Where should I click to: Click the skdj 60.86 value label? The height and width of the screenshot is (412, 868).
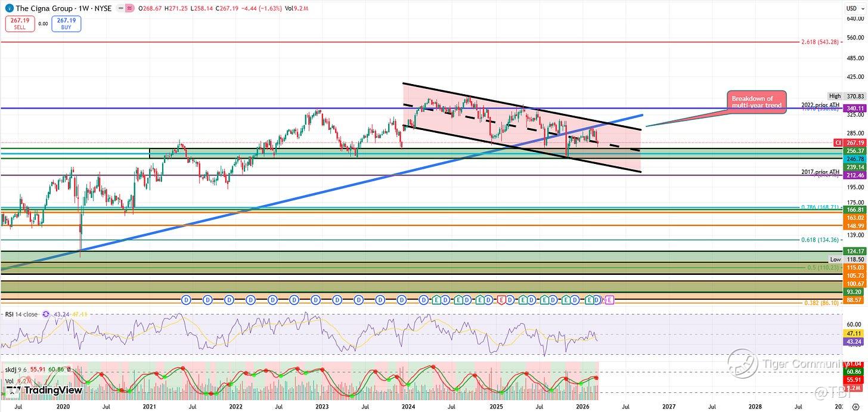[853, 371]
